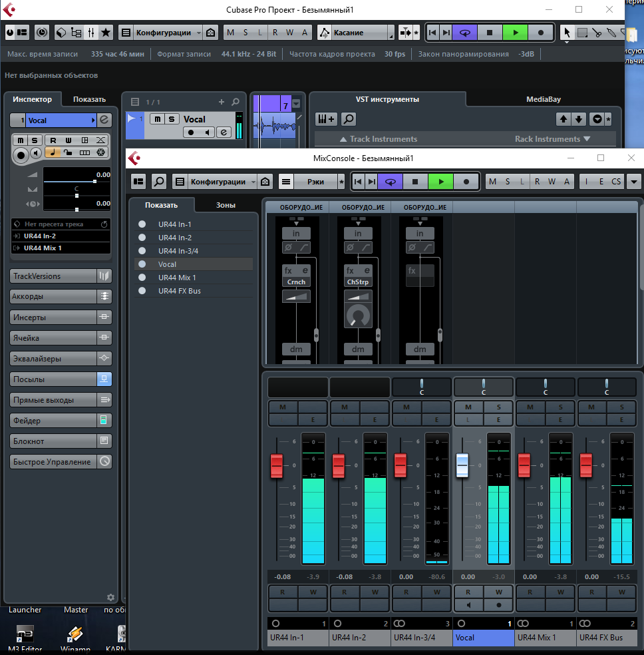Toggle cycle loop in the main Cubase toolbar
Image resolution: width=644 pixels, height=655 pixels.
coord(464,33)
